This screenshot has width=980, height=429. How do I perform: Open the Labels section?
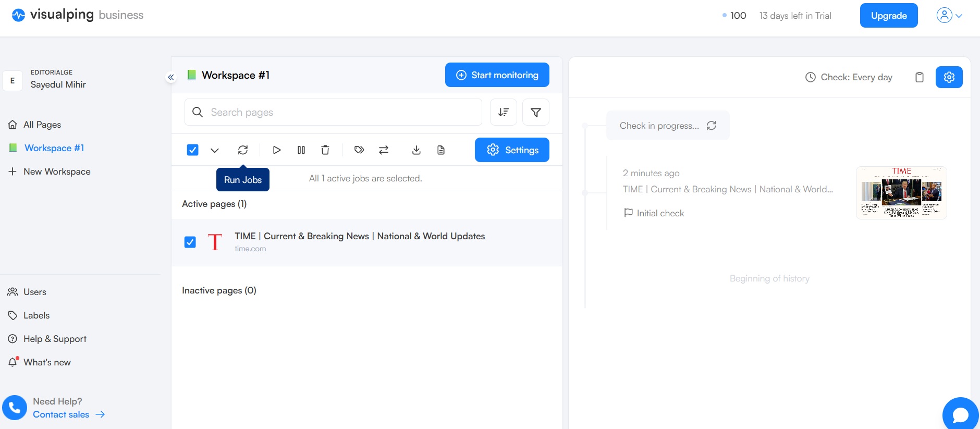tap(29, 315)
